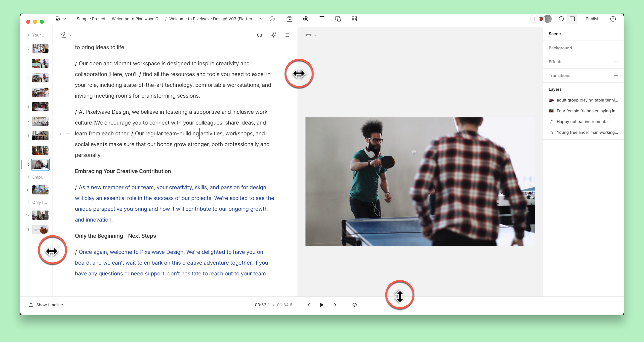Skip to previous scene
The width and height of the screenshot is (644, 342).
tap(308, 305)
